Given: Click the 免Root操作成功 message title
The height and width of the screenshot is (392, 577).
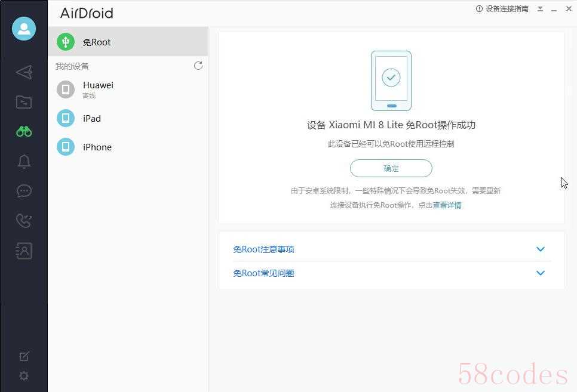Looking at the screenshot, I should pos(391,125).
